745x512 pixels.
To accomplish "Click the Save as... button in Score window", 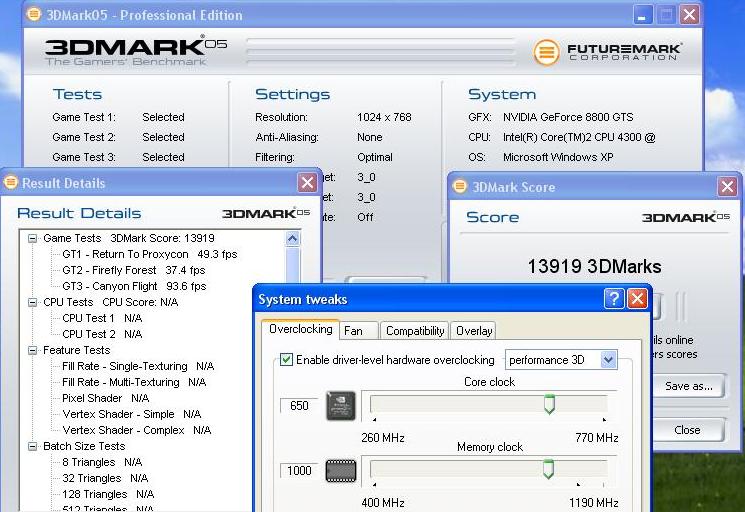I will tap(689, 386).
